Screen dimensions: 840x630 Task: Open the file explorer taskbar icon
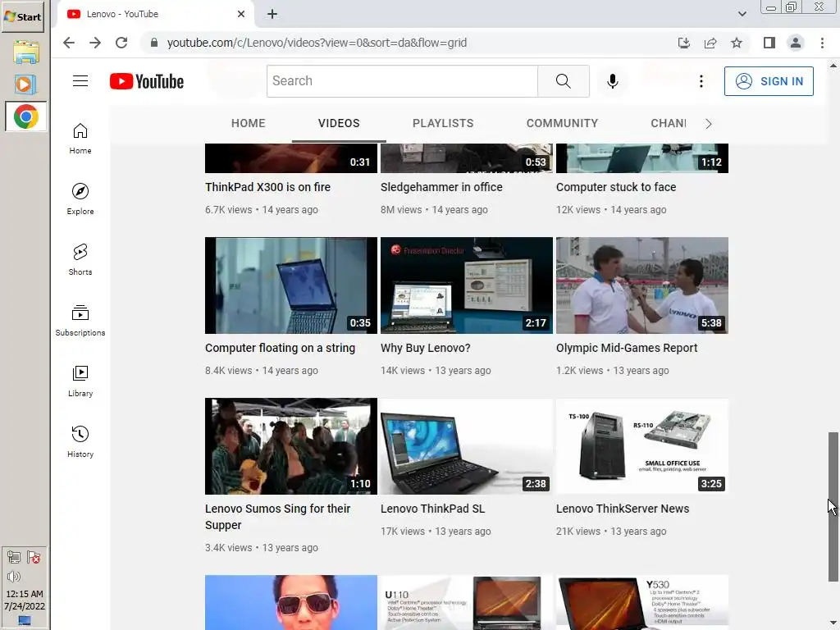tap(25, 52)
